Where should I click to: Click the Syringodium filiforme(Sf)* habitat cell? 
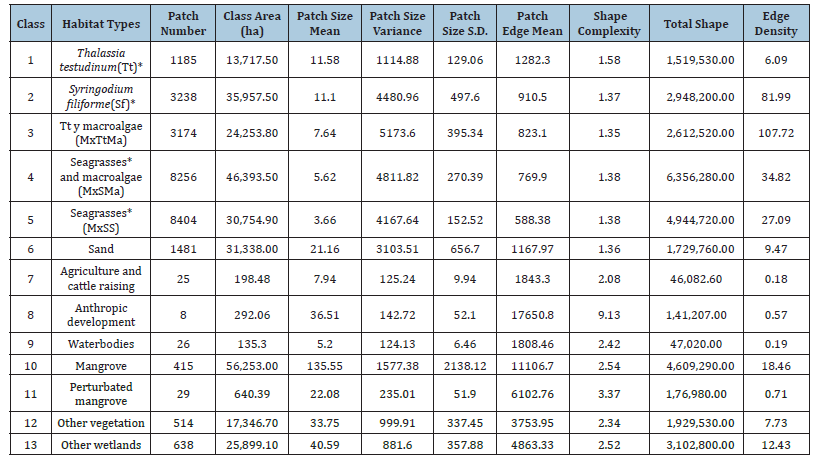(x=100, y=98)
